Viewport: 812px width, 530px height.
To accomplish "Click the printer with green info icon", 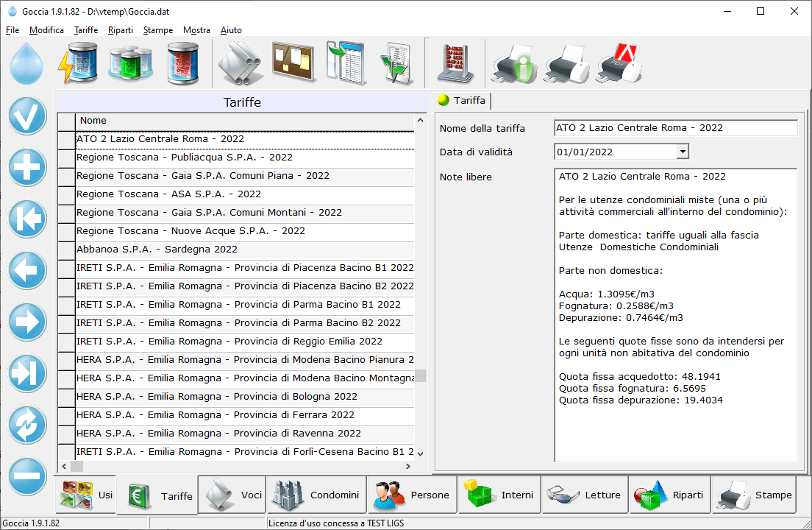I will point(514,64).
